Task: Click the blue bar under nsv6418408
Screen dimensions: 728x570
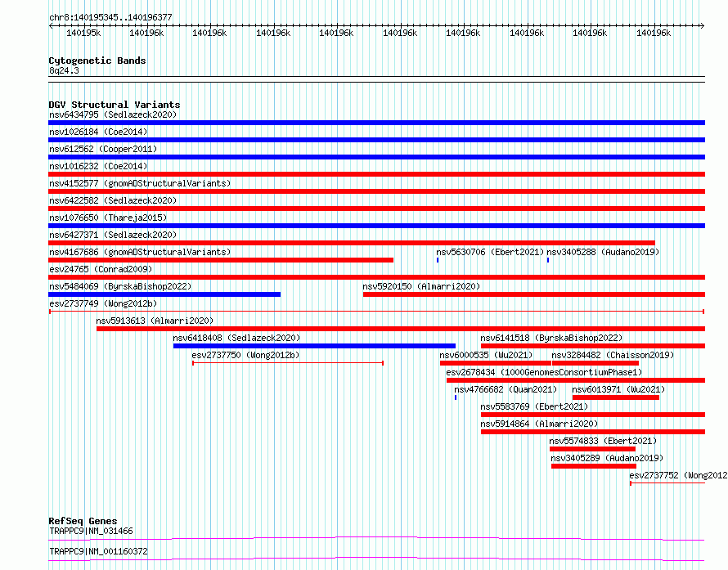Action: pyautogui.click(x=314, y=346)
